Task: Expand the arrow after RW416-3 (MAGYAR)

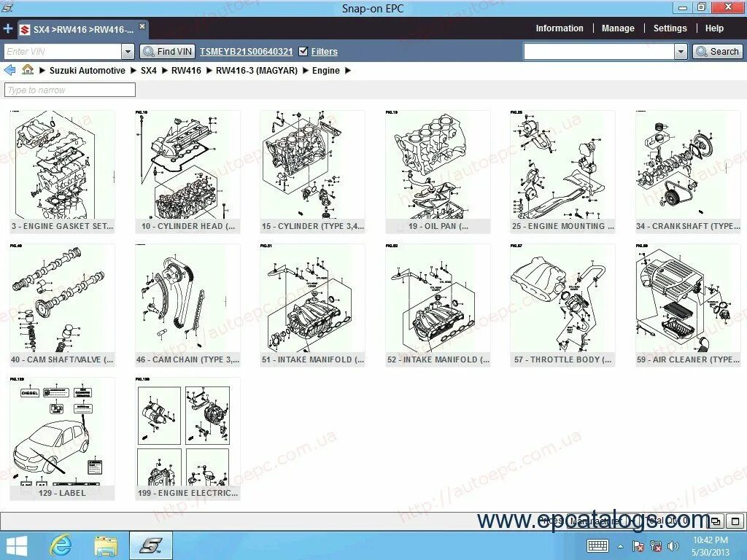Action: pos(306,71)
